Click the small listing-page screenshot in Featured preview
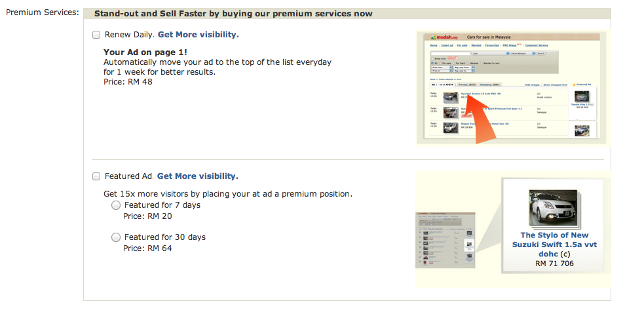The height and width of the screenshot is (312, 644). [x=445, y=240]
